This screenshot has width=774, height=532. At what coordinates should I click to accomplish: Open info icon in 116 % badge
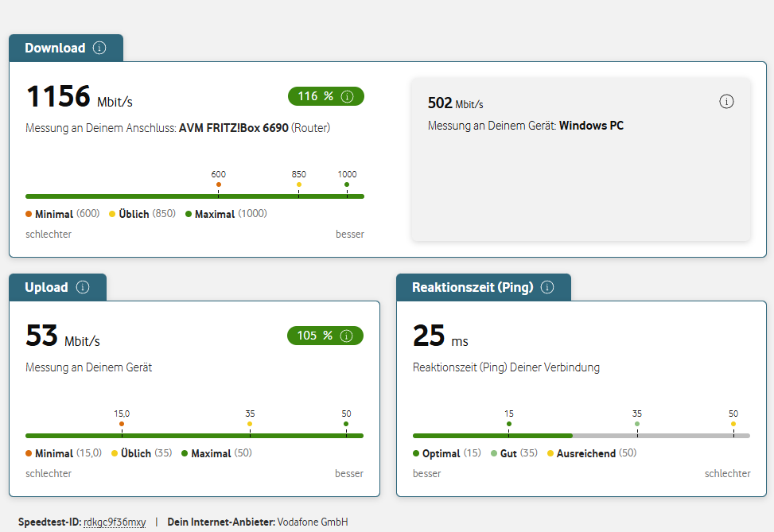[347, 96]
